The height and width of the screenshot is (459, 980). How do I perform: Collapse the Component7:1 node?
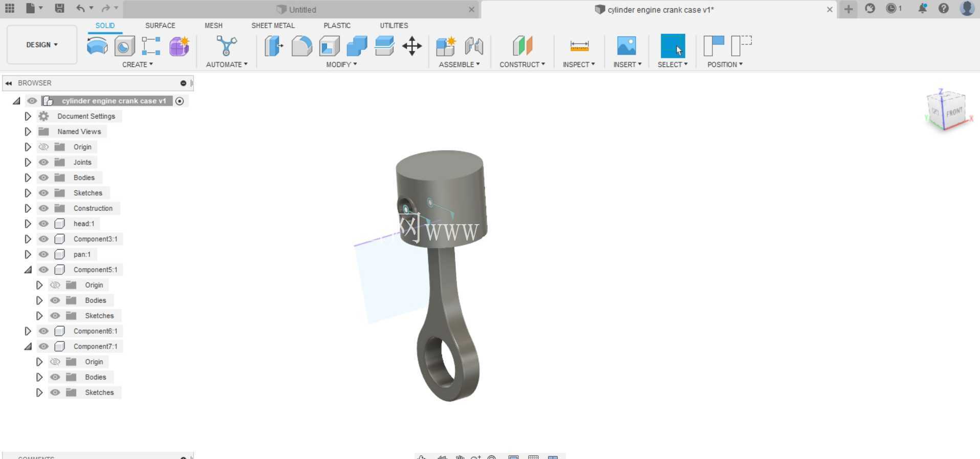[x=28, y=346]
